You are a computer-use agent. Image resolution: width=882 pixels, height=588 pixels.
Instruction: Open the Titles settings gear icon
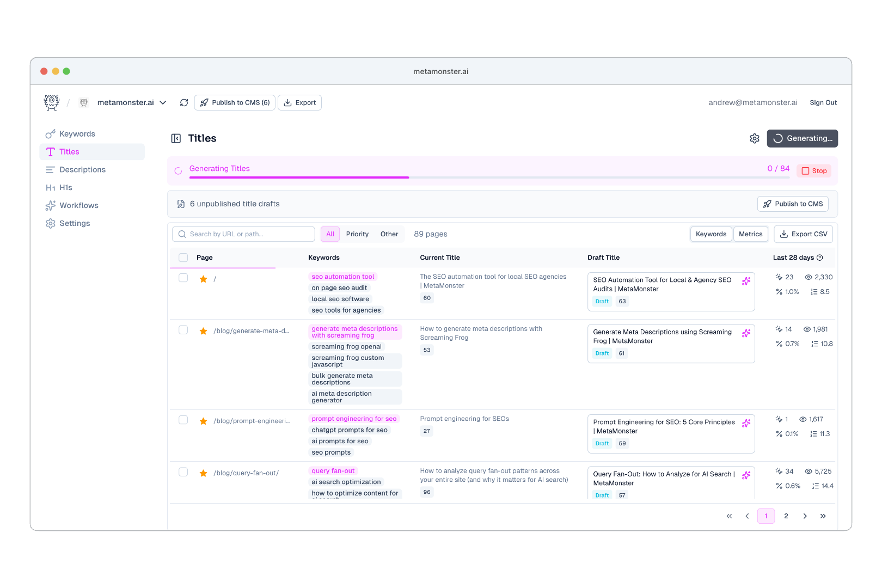[754, 138]
